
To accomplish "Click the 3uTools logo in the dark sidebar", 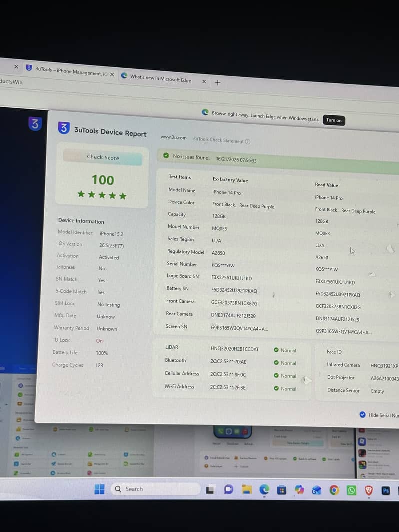I will [x=35, y=123].
